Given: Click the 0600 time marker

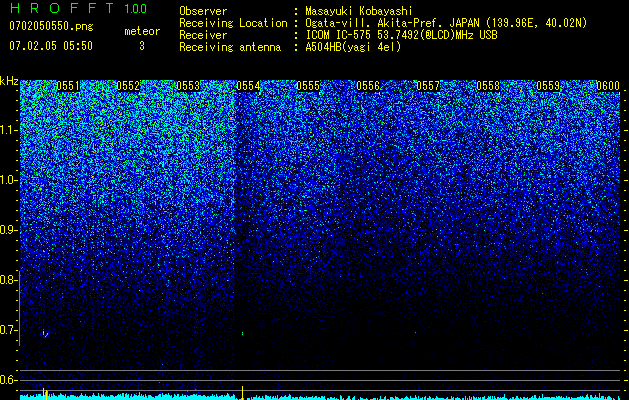Looking at the screenshot, I should coord(608,86).
